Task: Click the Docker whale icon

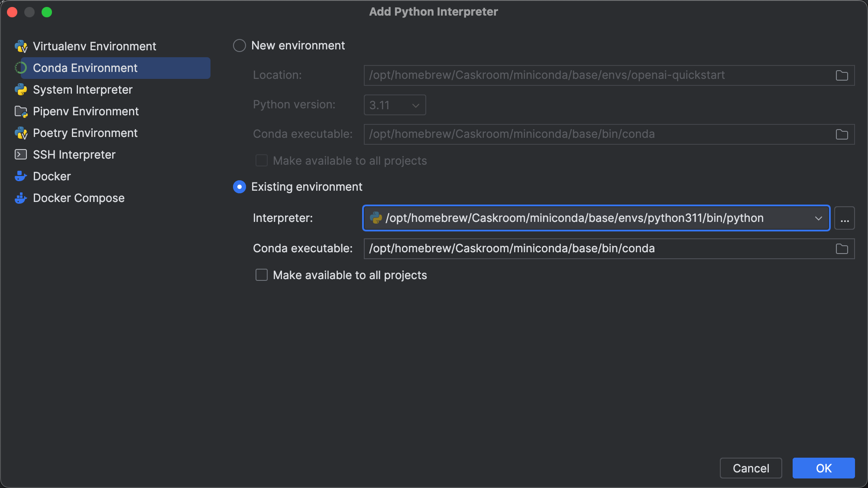Action: click(21, 176)
